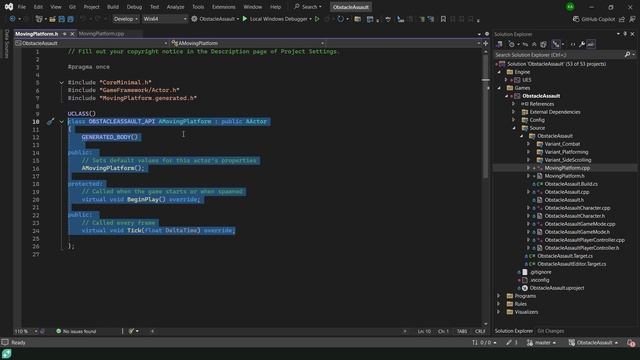Click the Save file toolbar icon
This screenshot has height=360, width=640.
[62, 19]
